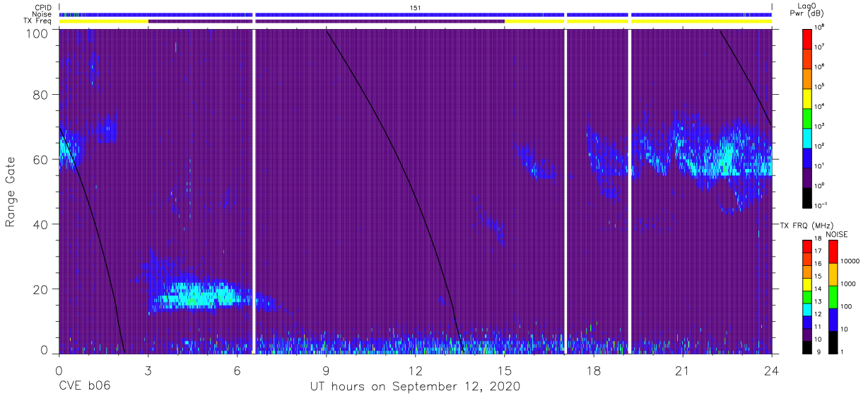This screenshot has height=401, width=868.
Task: Click the red segment of TX FRQ colorbar
Action: 807,246
